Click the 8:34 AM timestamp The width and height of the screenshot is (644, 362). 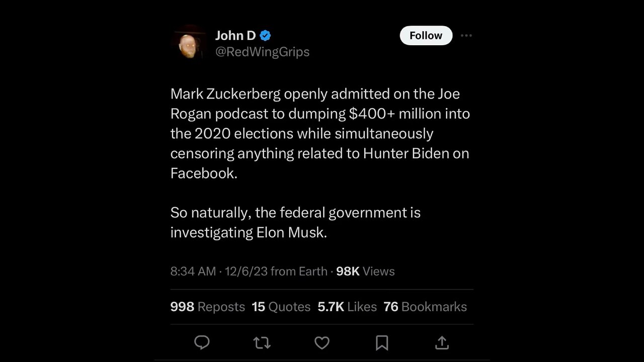[x=193, y=271]
